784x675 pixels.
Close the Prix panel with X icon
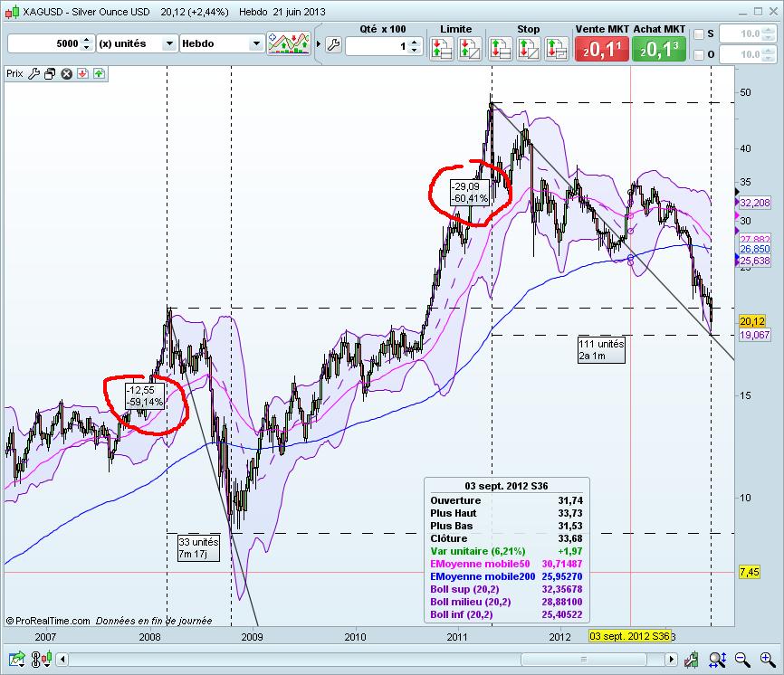[66, 74]
